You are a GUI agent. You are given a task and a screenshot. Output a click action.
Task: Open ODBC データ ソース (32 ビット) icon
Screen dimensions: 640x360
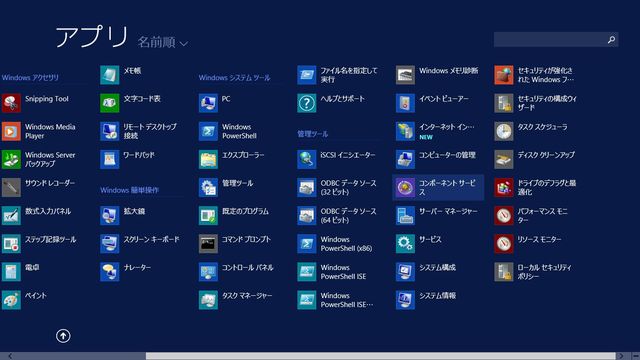(x=307, y=187)
